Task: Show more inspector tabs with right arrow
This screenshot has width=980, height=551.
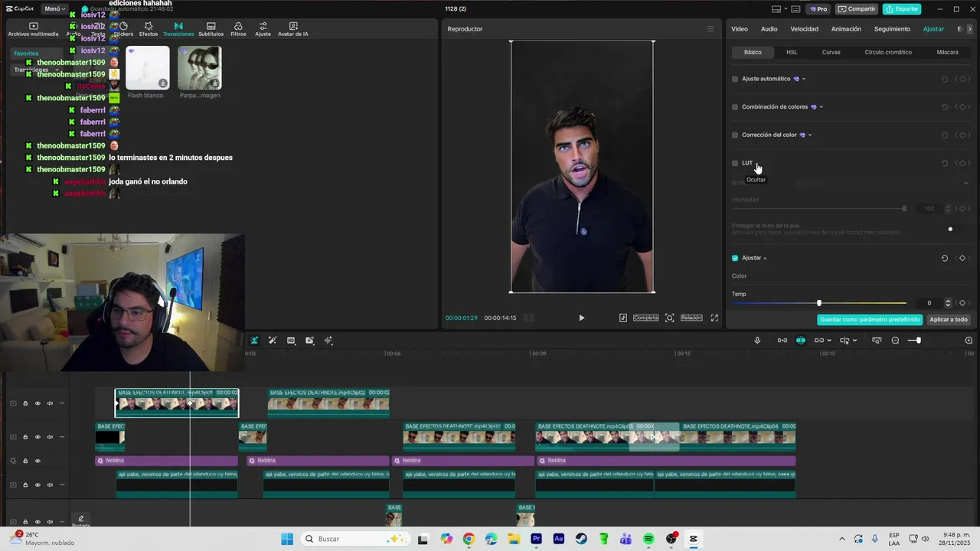Action: 969,29
